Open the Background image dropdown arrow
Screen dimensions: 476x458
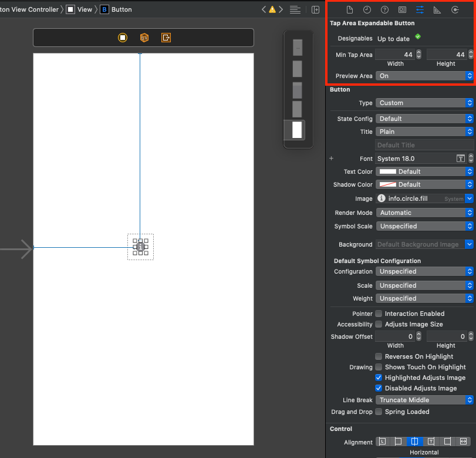[x=470, y=244]
